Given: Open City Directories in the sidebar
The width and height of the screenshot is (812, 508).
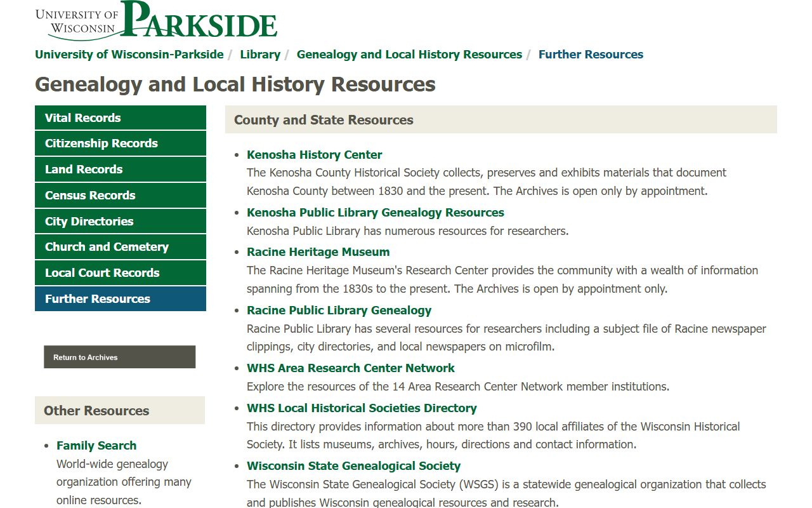Looking at the screenshot, I should click(121, 221).
